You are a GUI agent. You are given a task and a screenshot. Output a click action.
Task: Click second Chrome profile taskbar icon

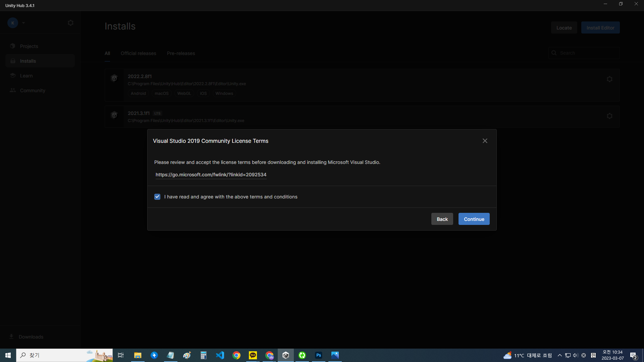point(269,355)
